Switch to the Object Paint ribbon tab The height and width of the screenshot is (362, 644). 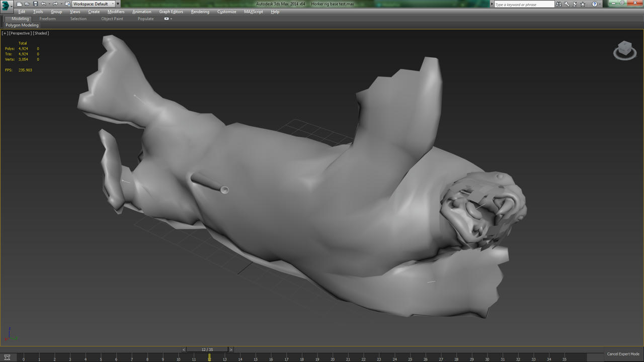pyautogui.click(x=112, y=19)
